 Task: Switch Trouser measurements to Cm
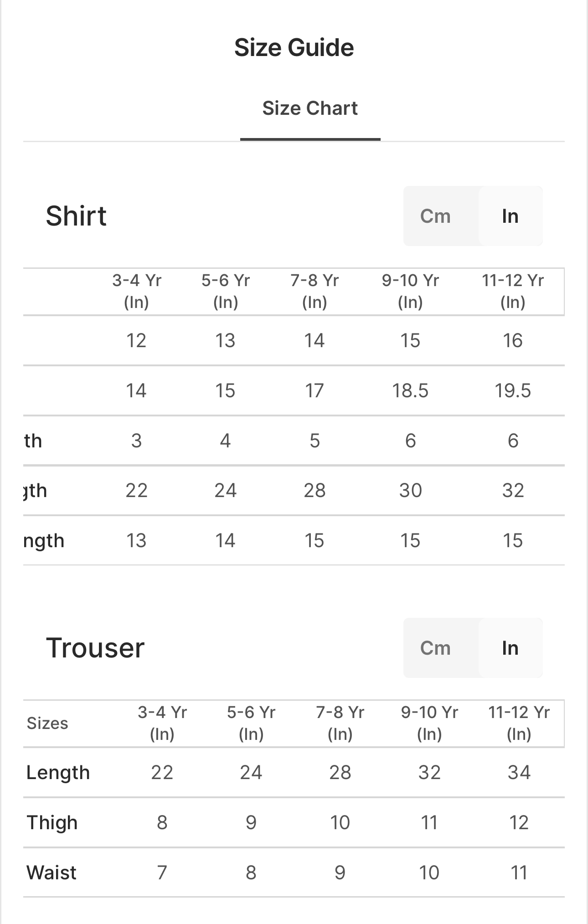(435, 648)
